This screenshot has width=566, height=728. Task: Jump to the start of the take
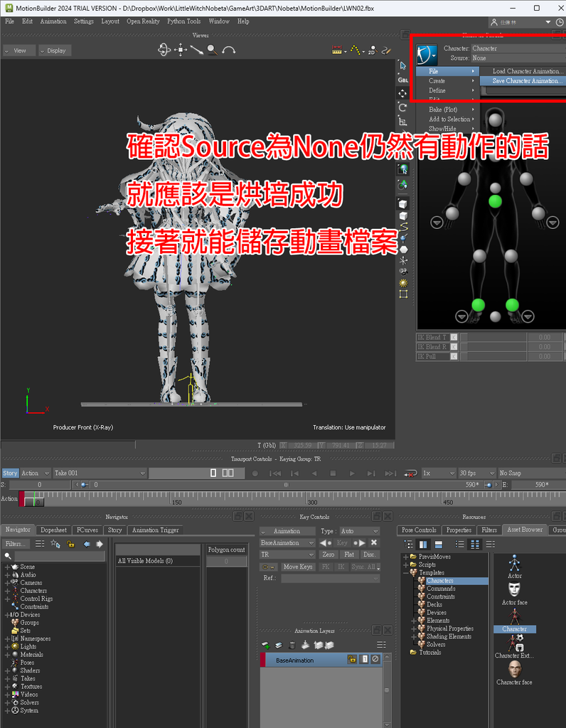click(275, 473)
